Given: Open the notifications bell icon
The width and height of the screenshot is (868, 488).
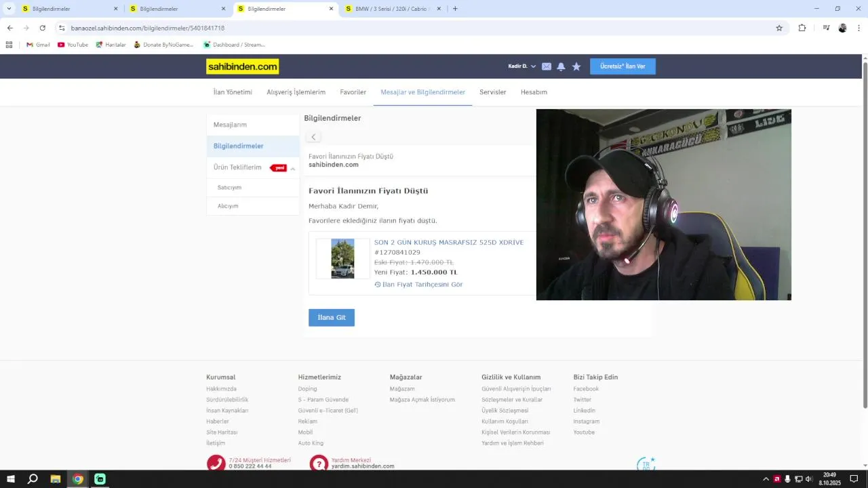Looking at the screenshot, I should pyautogui.click(x=561, y=66).
